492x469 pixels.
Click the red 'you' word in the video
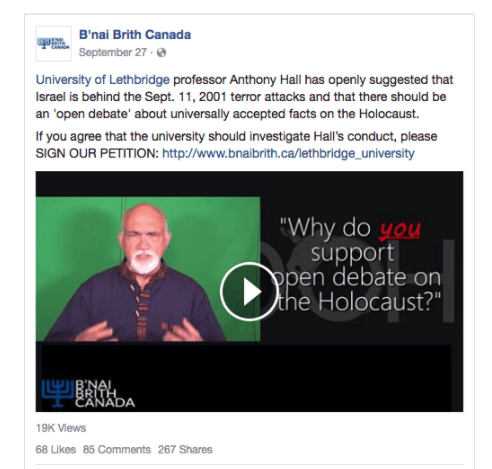tap(400, 229)
